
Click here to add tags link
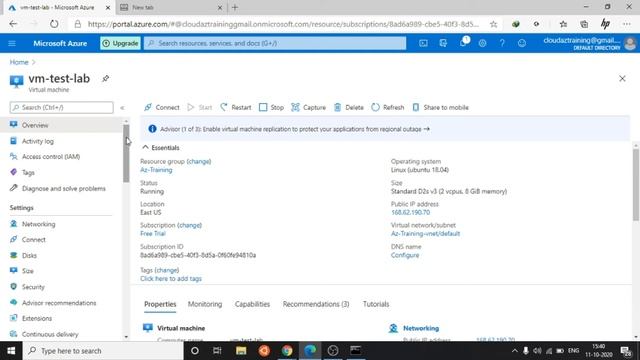171,279
